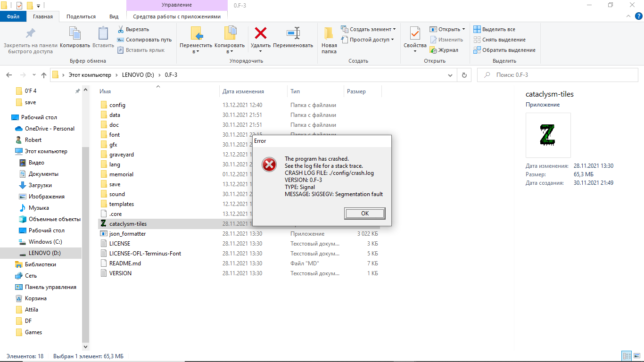Create a new folder with Новая папка
The width and height of the screenshot is (644, 362).
pos(329,40)
